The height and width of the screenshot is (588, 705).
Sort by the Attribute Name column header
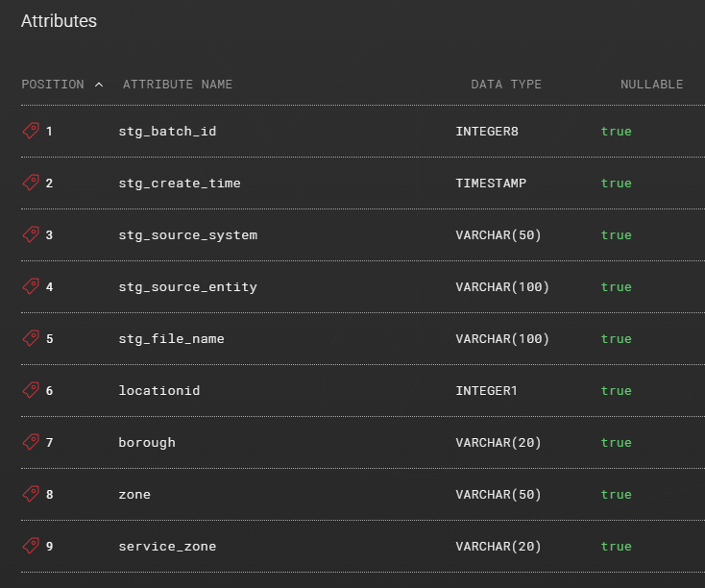[x=178, y=85]
